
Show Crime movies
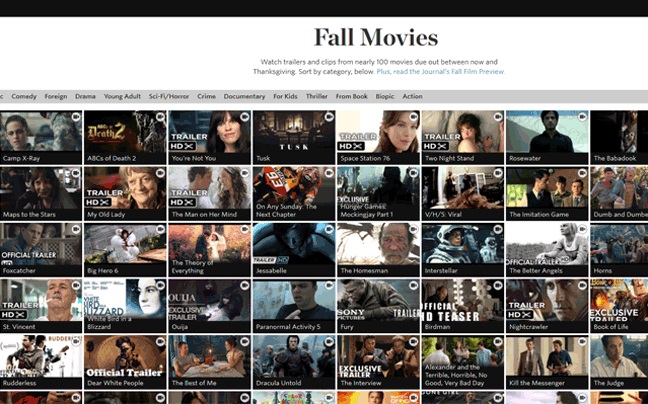206,96
